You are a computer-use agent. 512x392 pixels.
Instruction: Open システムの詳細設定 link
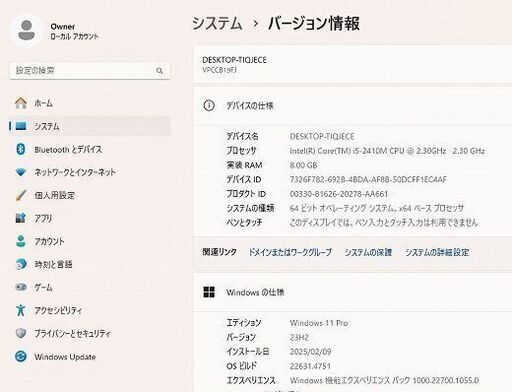pyautogui.click(x=437, y=252)
